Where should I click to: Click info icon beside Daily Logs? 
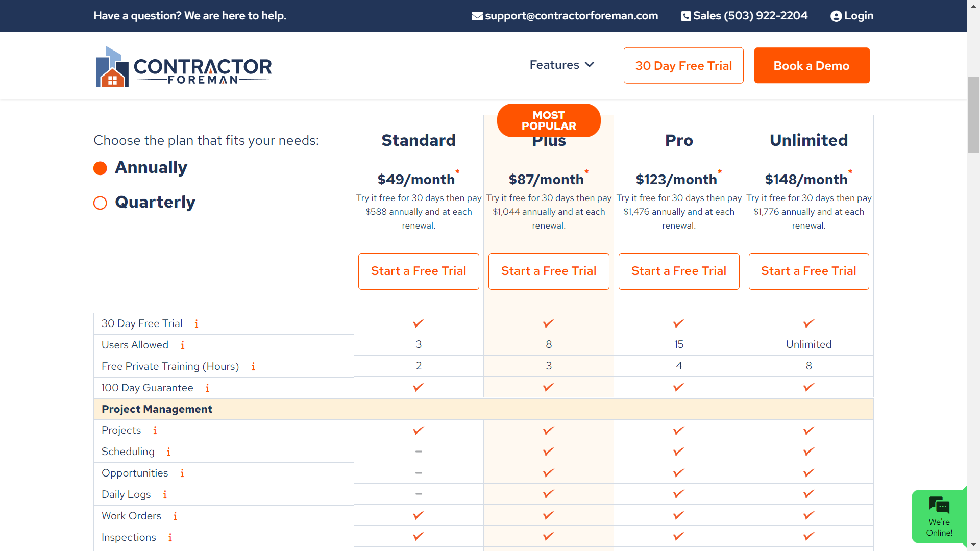point(165,495)
